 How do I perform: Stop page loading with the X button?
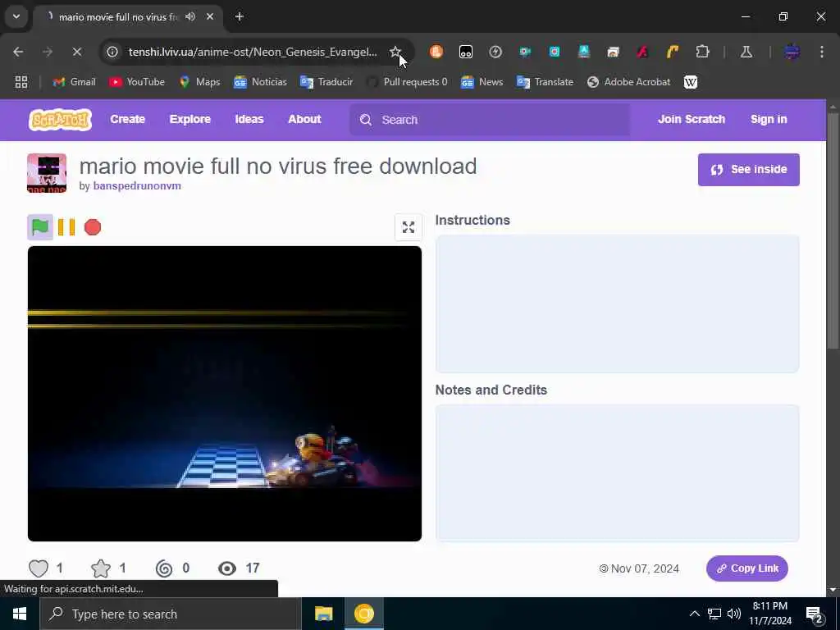[x=76, y=52]
